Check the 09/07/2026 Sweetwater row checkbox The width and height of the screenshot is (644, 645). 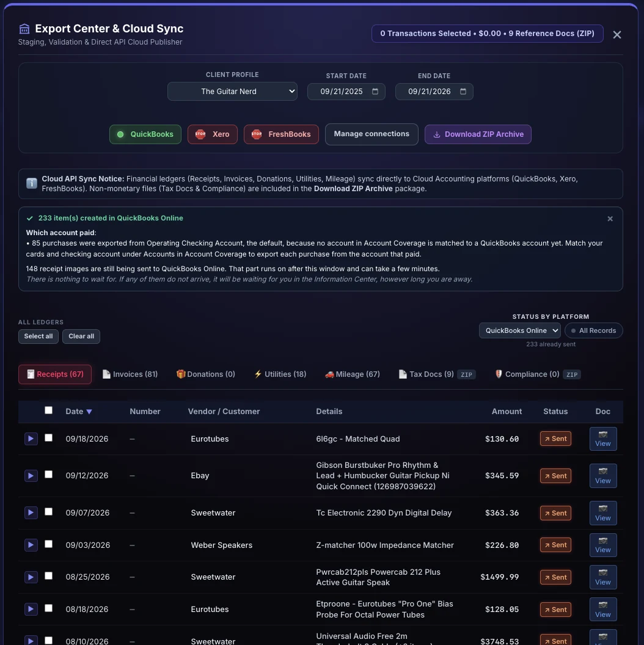point(48,511)
